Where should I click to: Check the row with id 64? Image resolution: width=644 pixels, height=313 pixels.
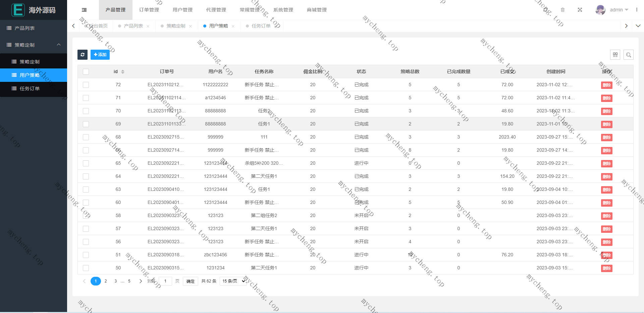click(86, 176)
